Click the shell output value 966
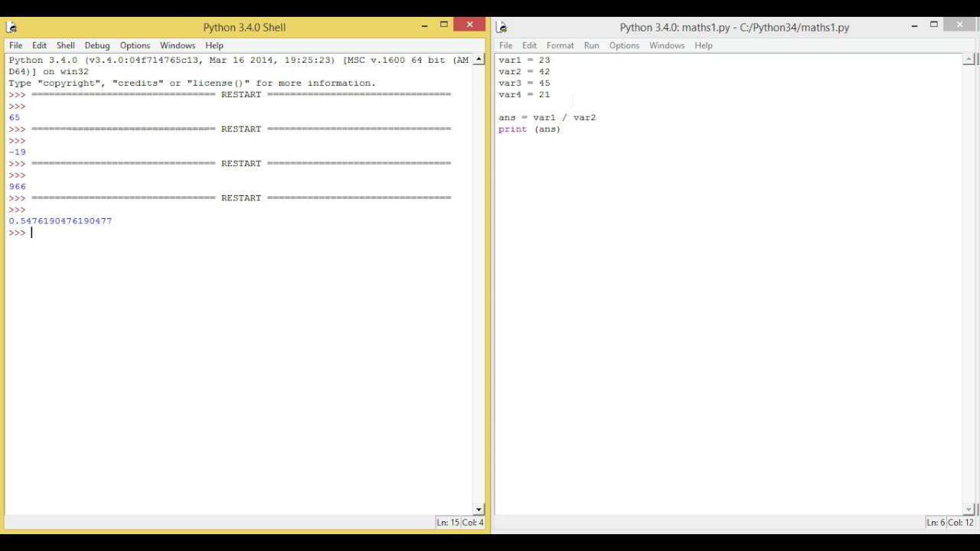980x551 pixels. (x=17, y=187)
